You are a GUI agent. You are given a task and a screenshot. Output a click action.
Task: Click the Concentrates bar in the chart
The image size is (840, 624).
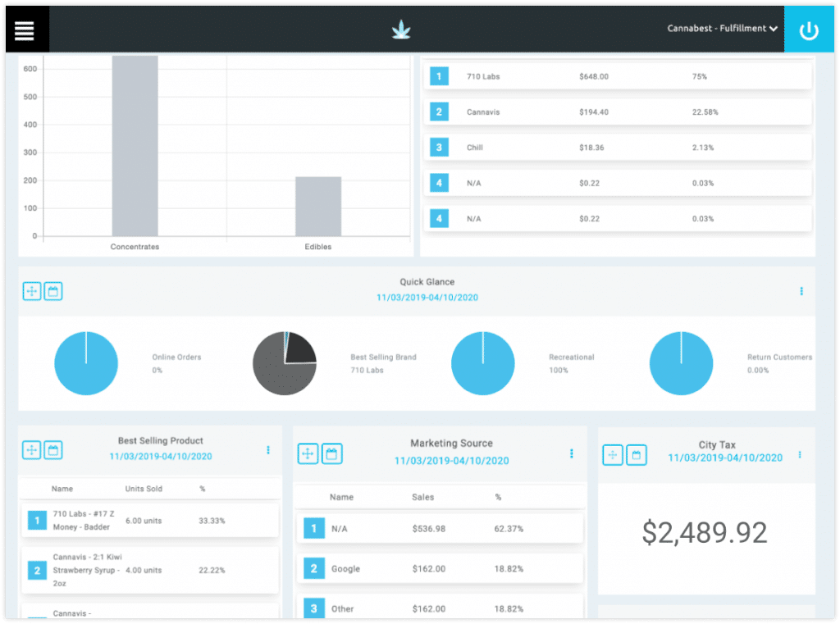(135, 146)
